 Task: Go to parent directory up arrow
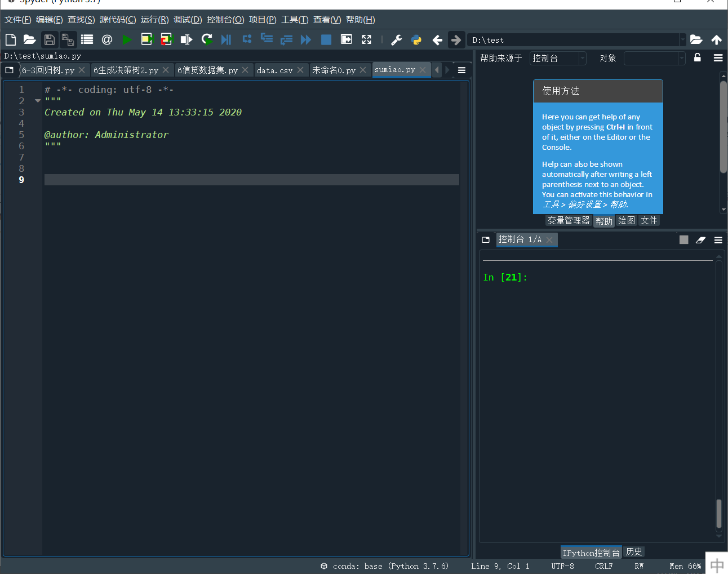pyautogui.click(x=717, y=39)
